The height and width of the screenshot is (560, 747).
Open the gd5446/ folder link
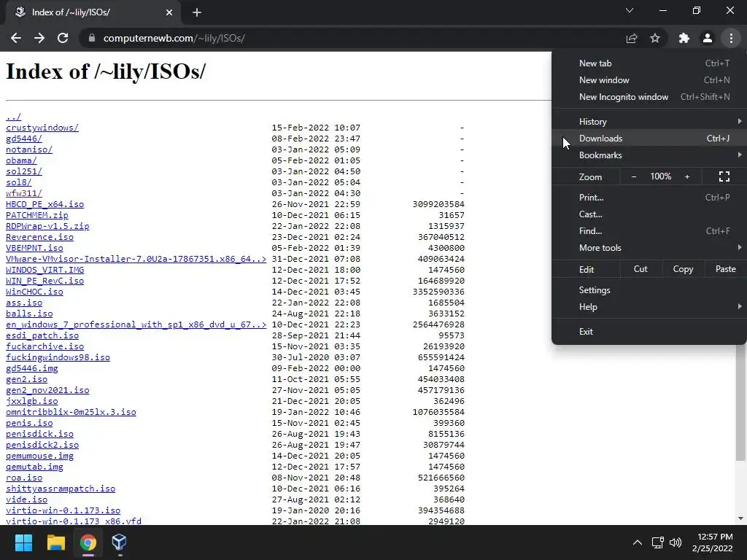tap(24, 139)
